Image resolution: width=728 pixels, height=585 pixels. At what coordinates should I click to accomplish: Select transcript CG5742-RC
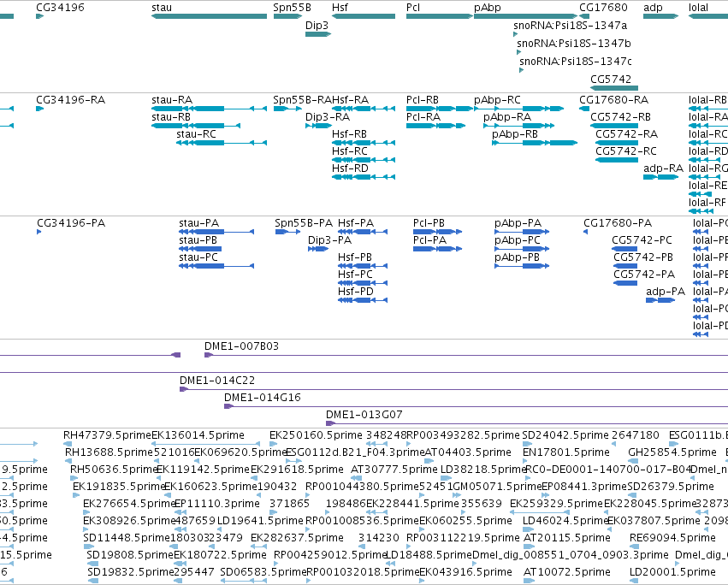pos(626,151)
